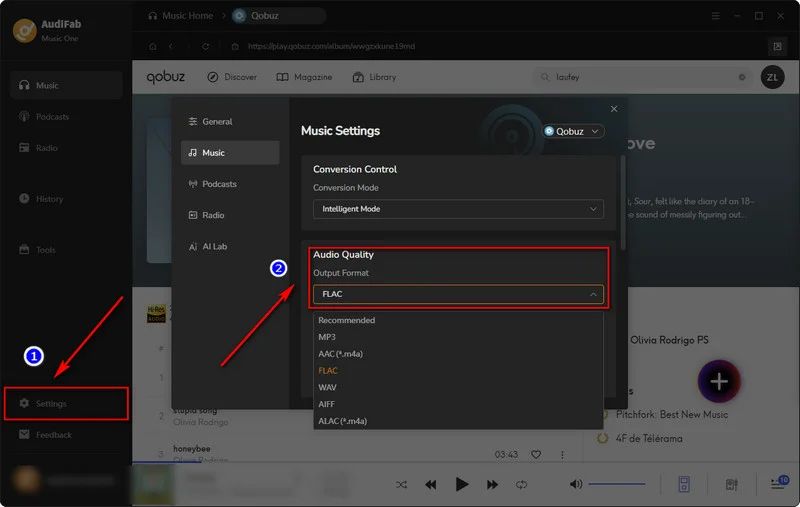This screenshot has width=800, height=507.
Task: Select the honeybee track title
Action: pos(191,449)
